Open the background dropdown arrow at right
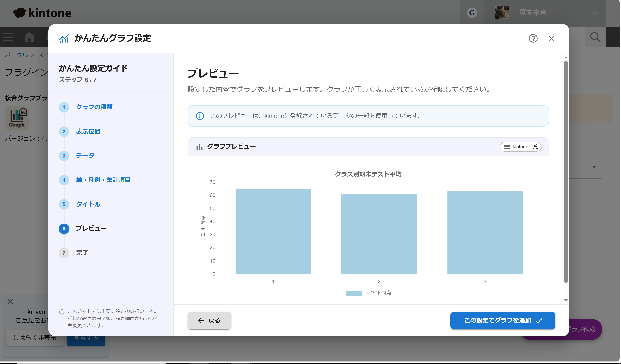 (x=594, y=167)
